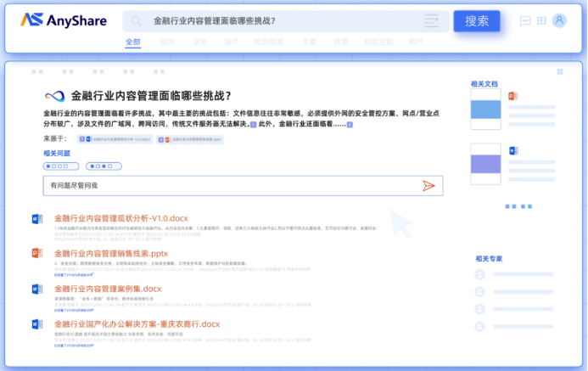Click the PowerPoint icon in 相关文档 panel
Image resolution: width=588 pixels, height=371 pixels.
513,97
